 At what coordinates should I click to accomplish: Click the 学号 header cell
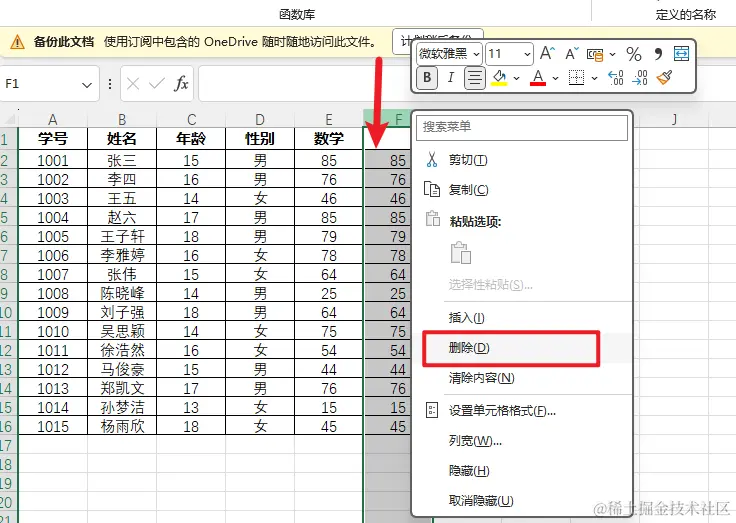tap(53, 138)
